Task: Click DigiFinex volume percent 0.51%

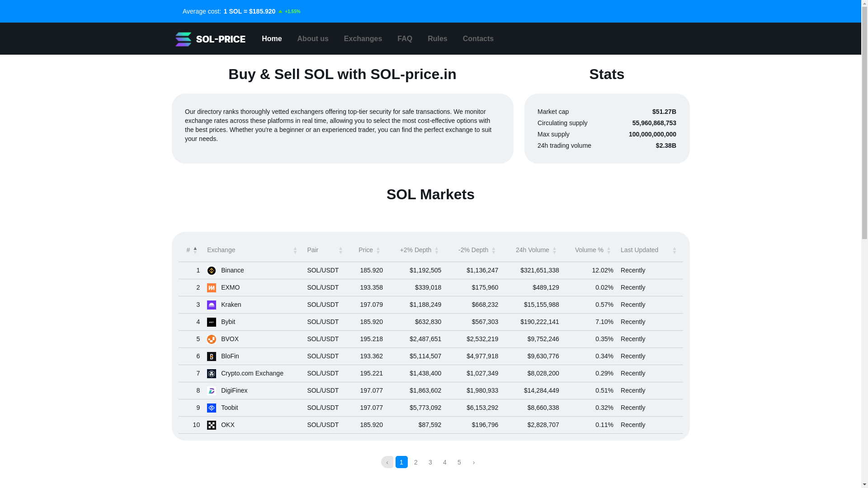Action: [604, 390]
